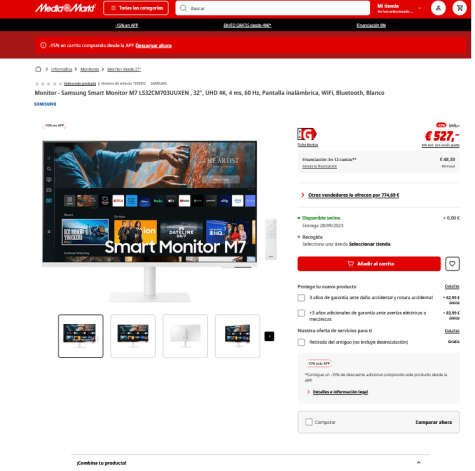
Task: Click the '-15% solo APP' badge in promo box
Action: click(319, 363)
